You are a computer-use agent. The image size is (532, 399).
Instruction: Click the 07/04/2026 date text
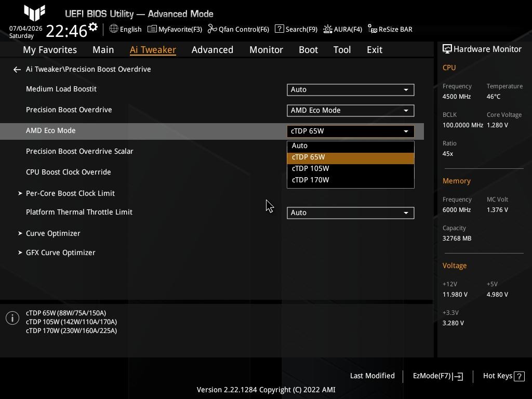26,29
